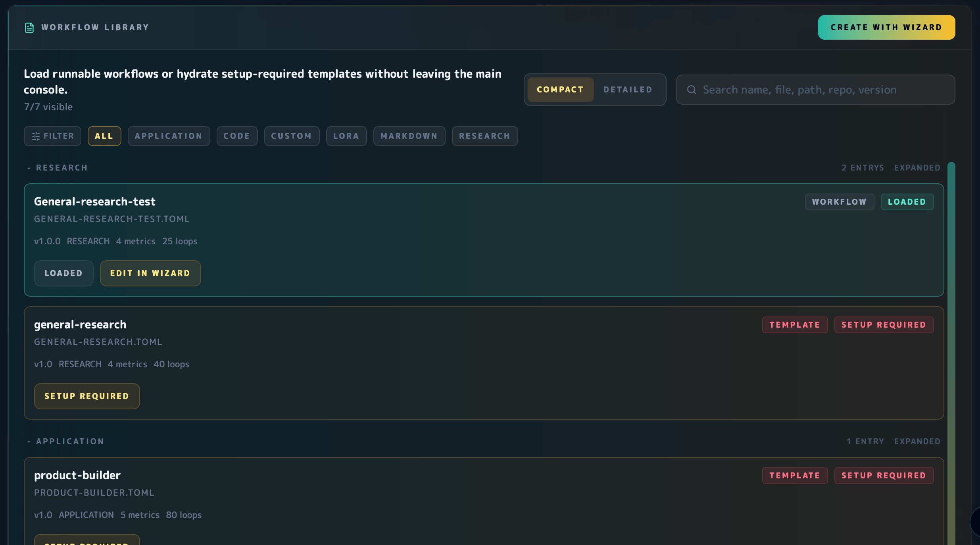
Task: Click the Template badge on product-builder
Action: pos(795,476)
